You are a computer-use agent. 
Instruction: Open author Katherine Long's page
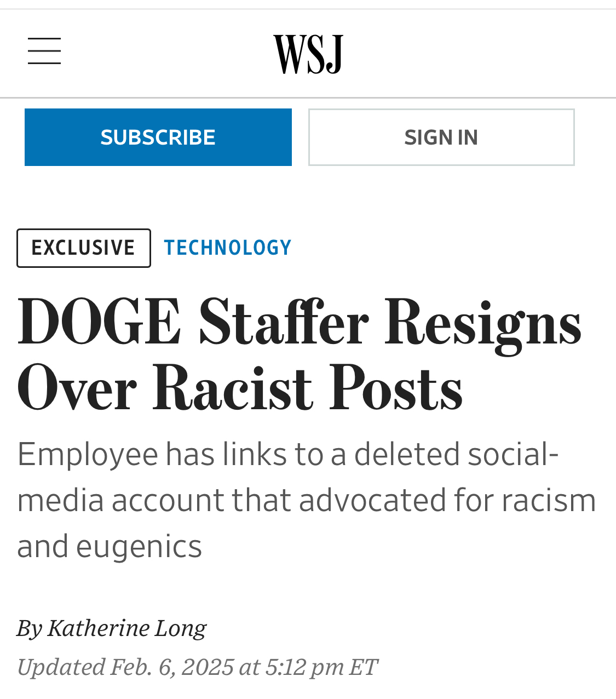(x=126, y=628)
